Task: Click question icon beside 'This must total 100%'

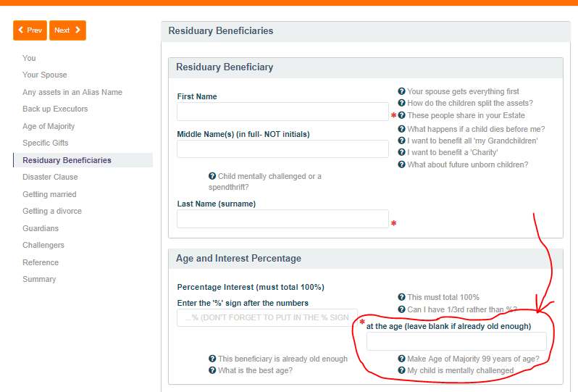Action: click(x=401, y=297)
